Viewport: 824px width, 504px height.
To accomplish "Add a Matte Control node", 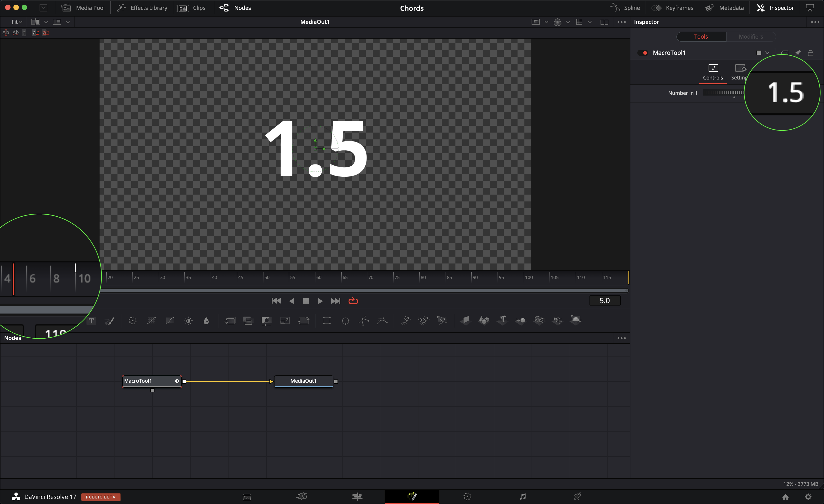I will click(x=266, y=321).
